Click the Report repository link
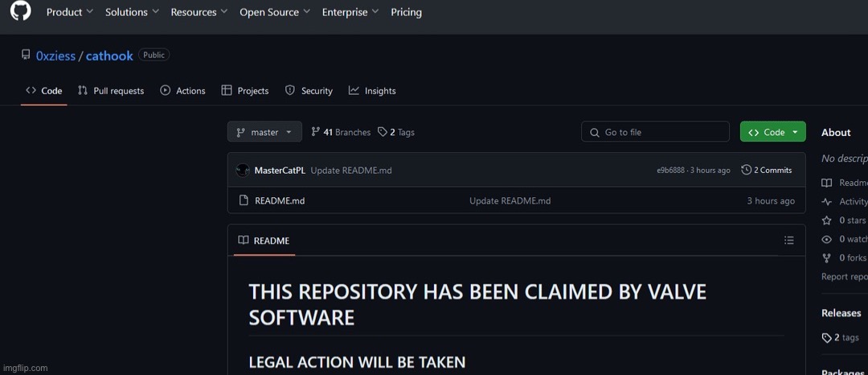This screenshot has width=868, height=375. pos(845,276)
